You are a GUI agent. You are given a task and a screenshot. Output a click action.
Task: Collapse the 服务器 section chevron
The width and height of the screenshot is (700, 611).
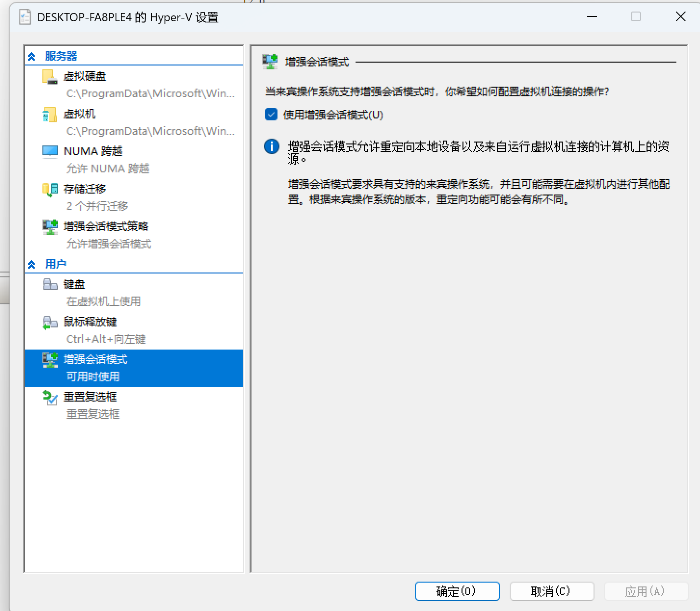pyautogui.click(x=32, y=56)
